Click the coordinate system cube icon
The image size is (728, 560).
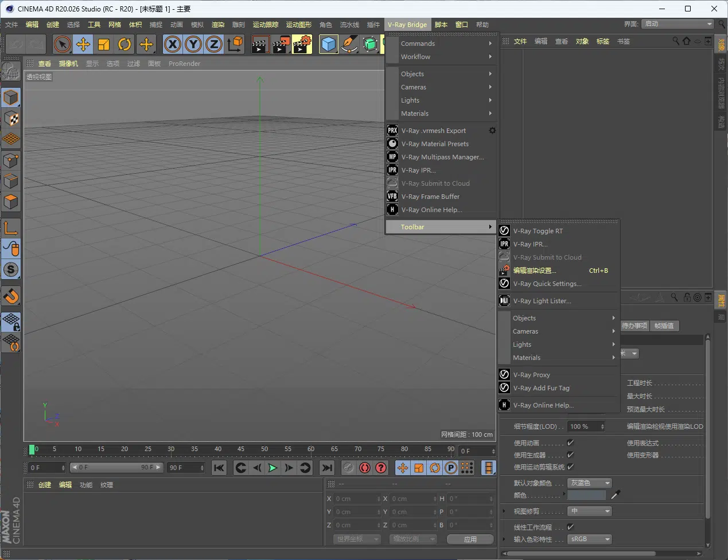click(x=235, y=44)
